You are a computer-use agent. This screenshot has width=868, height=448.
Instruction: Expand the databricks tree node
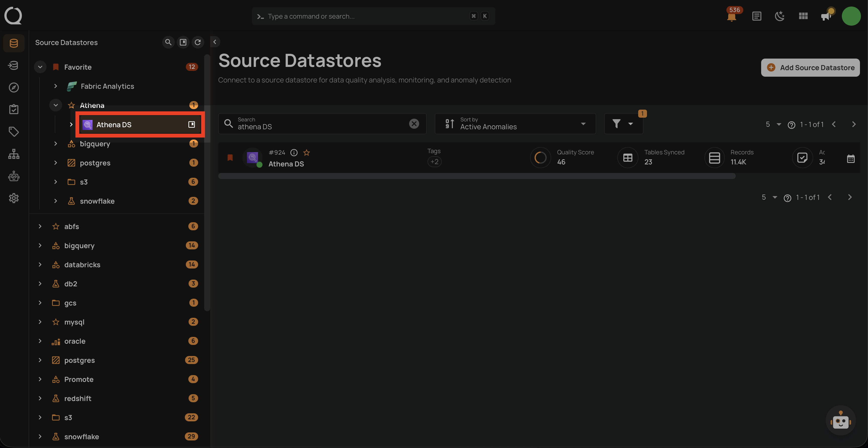click(x=40, y=264)
